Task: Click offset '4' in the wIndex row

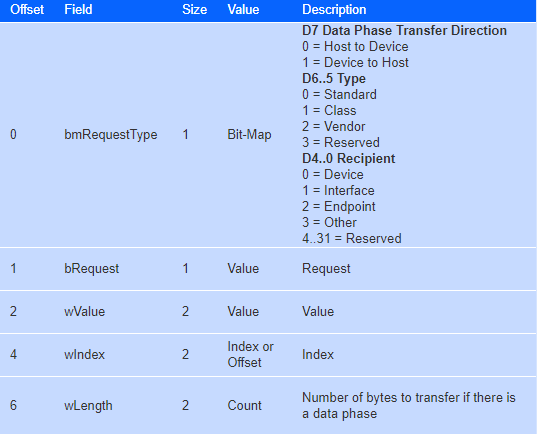Action: [13, 354]
